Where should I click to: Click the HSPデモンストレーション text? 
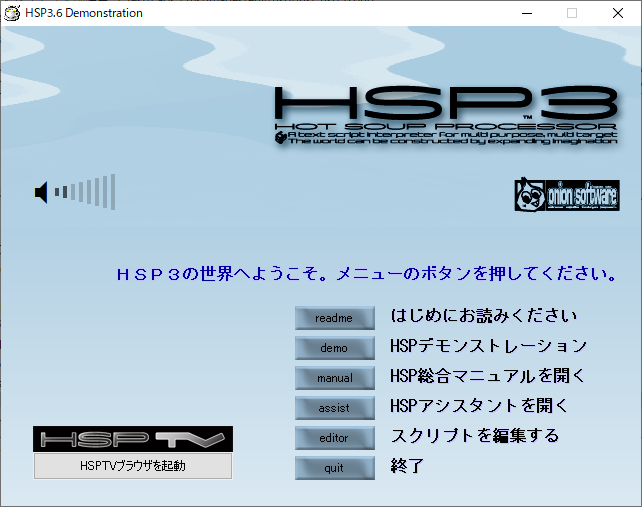pos(488,346)
